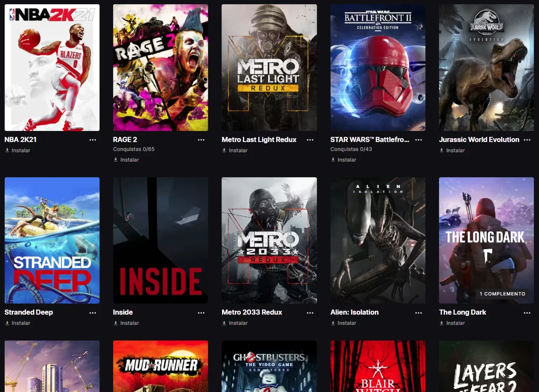The width and height of the screenshot is (539, 392).
Task: Click the Jurassic World Evolution title
Action: pyautogui.click(x=479, y=139)
